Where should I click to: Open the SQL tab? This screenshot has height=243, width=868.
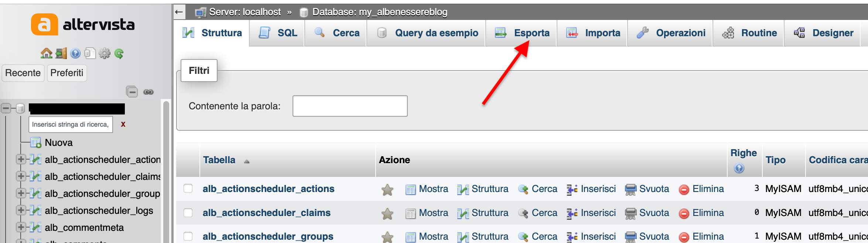pos(277,33)
